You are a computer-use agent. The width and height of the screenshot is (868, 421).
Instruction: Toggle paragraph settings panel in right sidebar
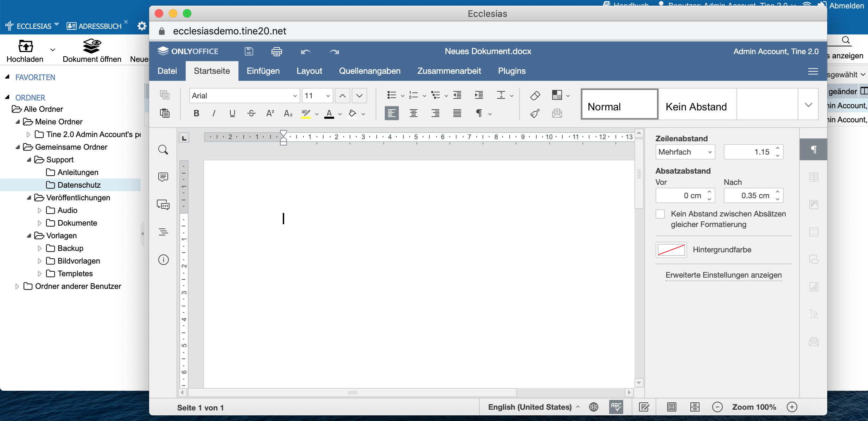pyautogui.click(x=813, y=149)
